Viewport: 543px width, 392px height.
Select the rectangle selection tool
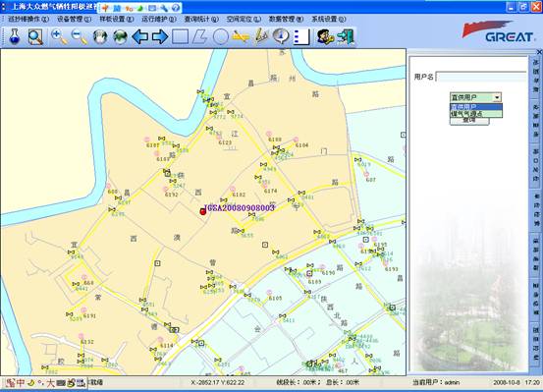pos(180,36)
